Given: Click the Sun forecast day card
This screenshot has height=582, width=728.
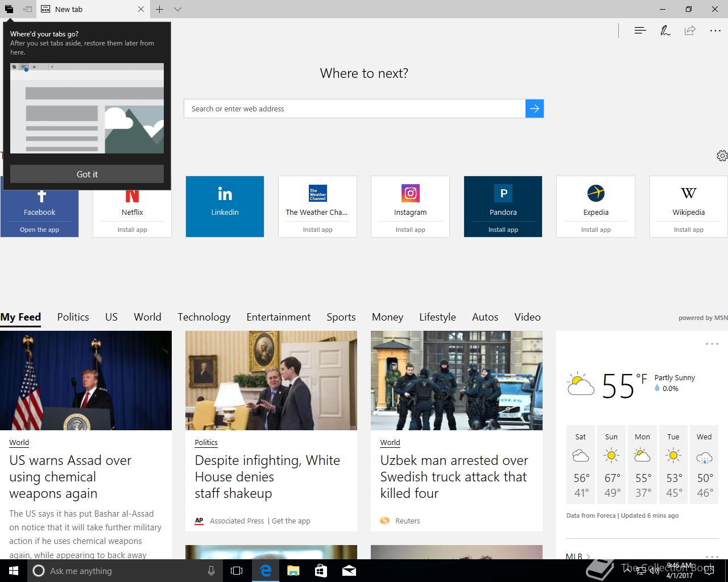Looking at the screenshot, I should 611,464.
